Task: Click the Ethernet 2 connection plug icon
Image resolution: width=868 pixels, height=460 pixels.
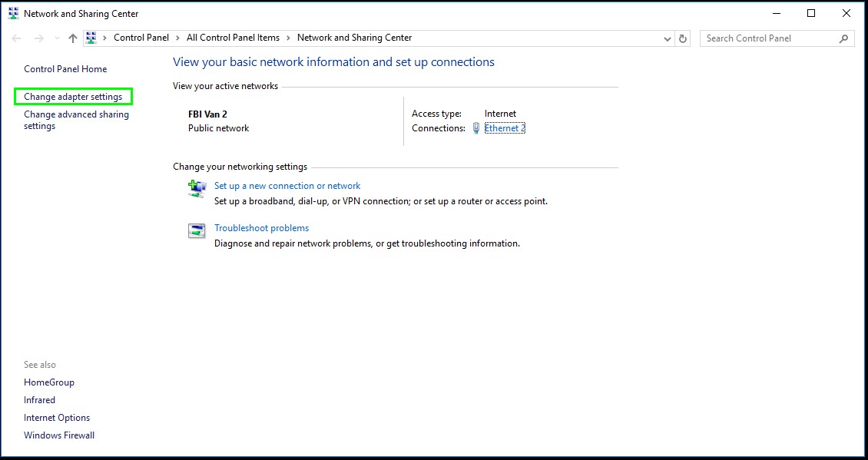Action: pos(476,128)
